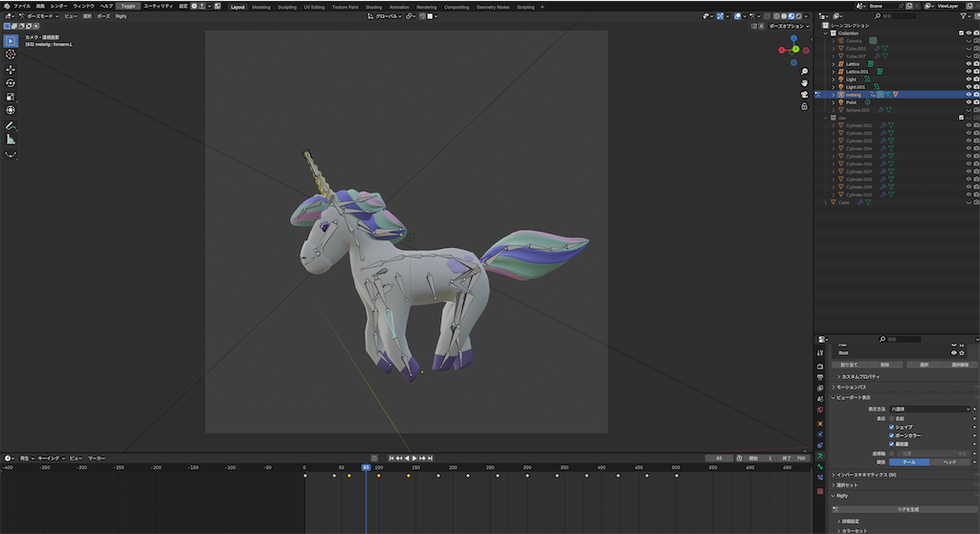The height and width of the screenshot is (534, 980).
Task: Collapse the Rigify panel
Action: tap(840, 496)
